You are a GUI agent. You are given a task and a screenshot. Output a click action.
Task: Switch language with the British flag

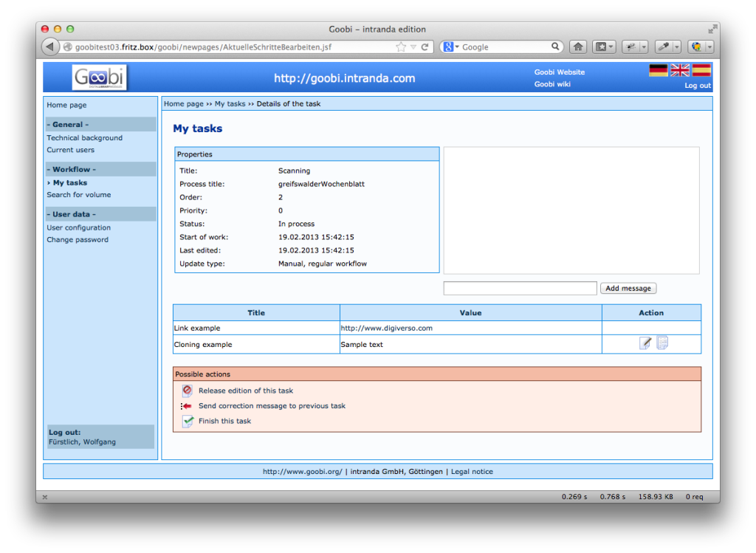pyautogui.click(x=680, y=70)
